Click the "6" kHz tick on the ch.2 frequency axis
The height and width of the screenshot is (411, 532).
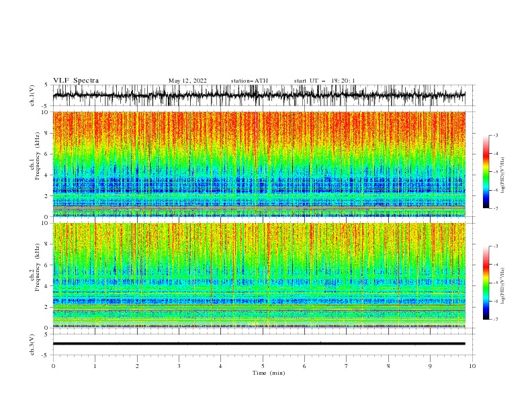pos(47,265)
